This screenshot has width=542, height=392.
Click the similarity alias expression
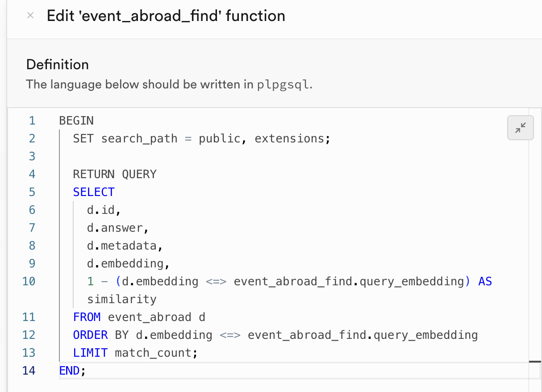(x=121, y=299)
